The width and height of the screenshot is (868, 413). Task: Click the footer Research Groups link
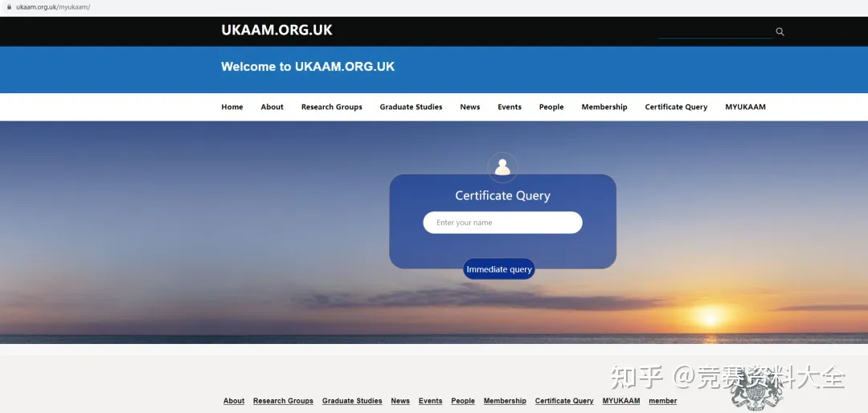[x=283, y=401]
